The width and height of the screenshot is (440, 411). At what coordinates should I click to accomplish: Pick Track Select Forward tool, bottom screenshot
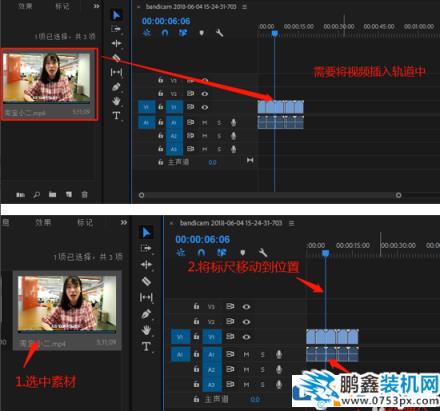(146, 248)
